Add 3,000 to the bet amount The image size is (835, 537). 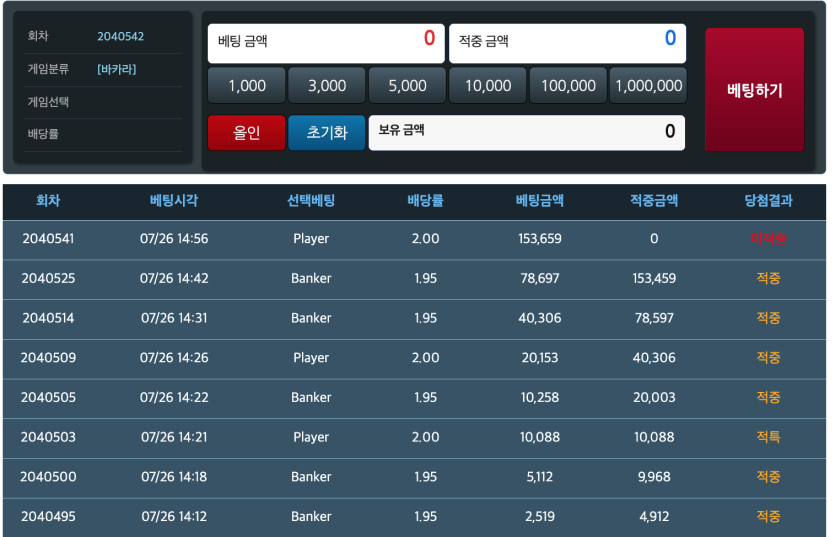(327, 86)
